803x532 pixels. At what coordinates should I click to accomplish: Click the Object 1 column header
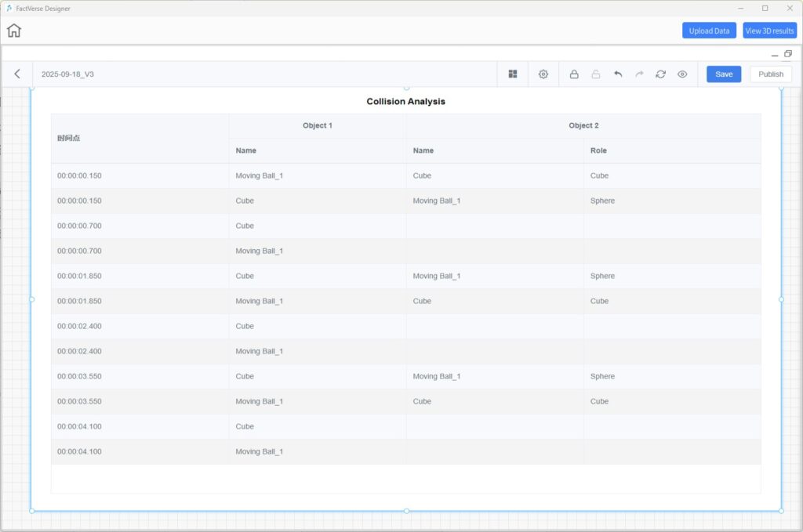tap(318, 125)
